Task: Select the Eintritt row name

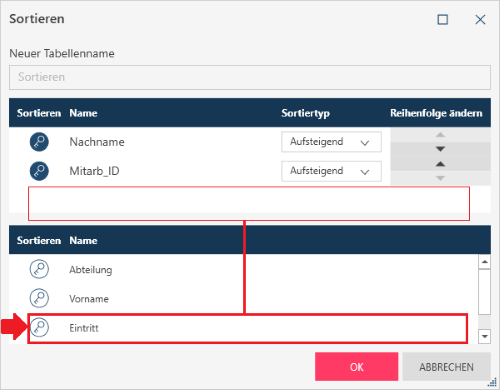Action: pyautogui.click(x=84, y=328)
